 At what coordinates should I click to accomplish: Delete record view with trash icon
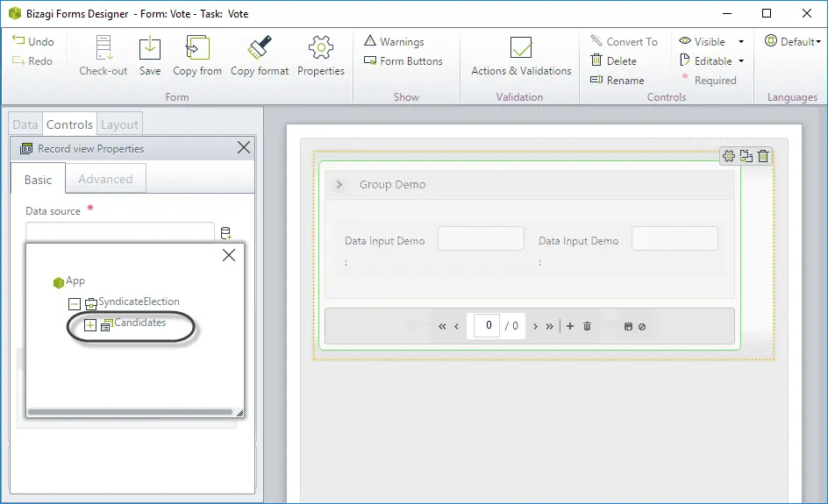point(763,156)
